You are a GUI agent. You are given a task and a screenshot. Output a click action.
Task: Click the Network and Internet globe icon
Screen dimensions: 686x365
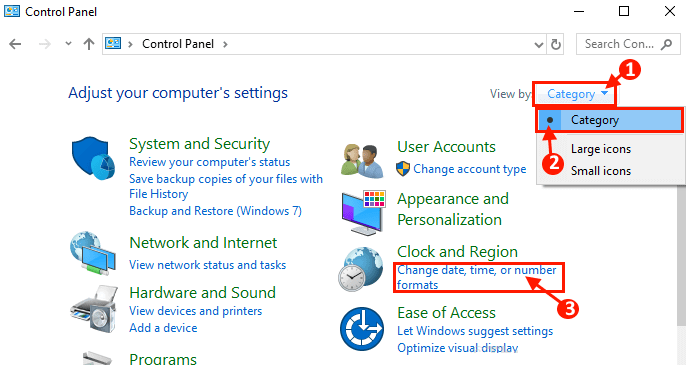point(93,254)
